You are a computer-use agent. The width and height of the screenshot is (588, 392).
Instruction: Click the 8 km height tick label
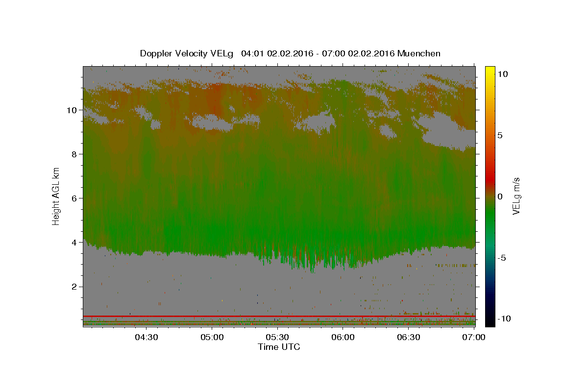click(75, 154)
